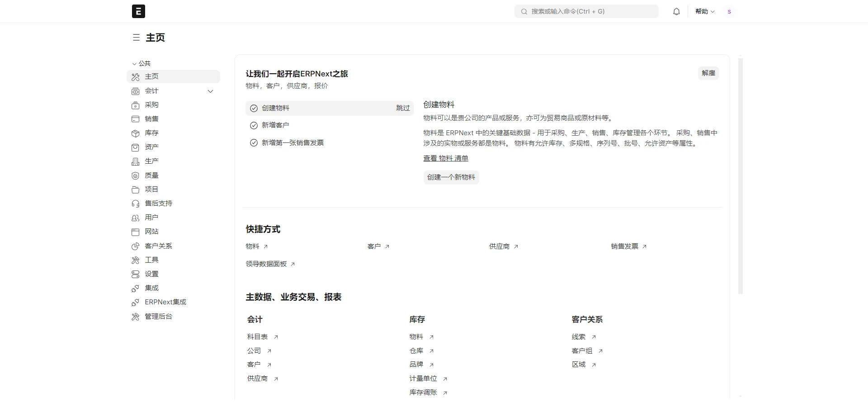868x402 pixels.
Task: Click the 售后支持 headset icon
Action: click(135, 203)
